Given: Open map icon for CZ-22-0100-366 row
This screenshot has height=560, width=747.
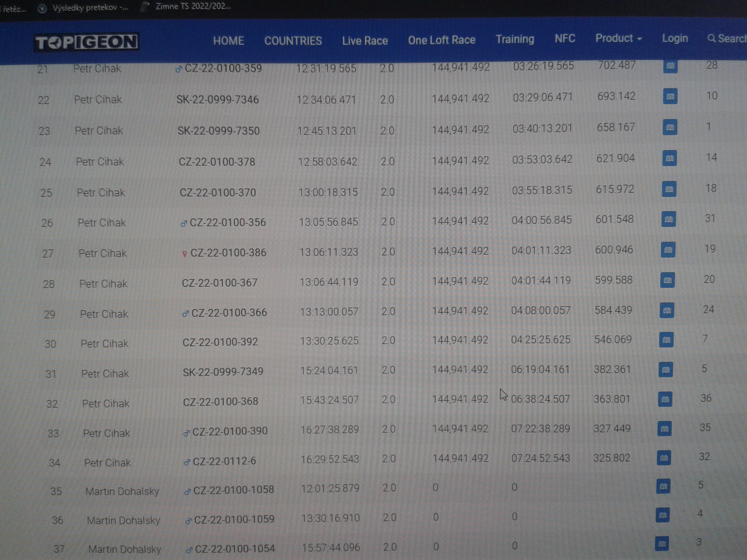Looking at the screenshot, I should pos(667,311).
